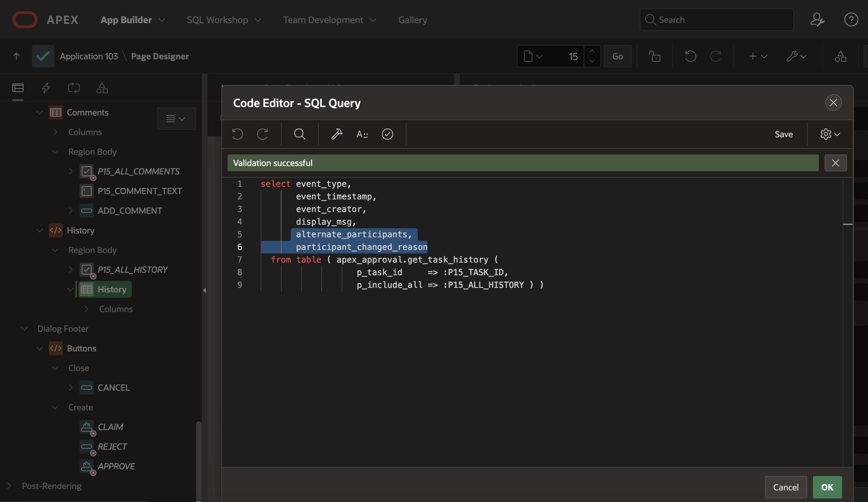Click the lock page icon in toolbar
Viewport: 868px width, 502px height.
(x=654, y=56)
